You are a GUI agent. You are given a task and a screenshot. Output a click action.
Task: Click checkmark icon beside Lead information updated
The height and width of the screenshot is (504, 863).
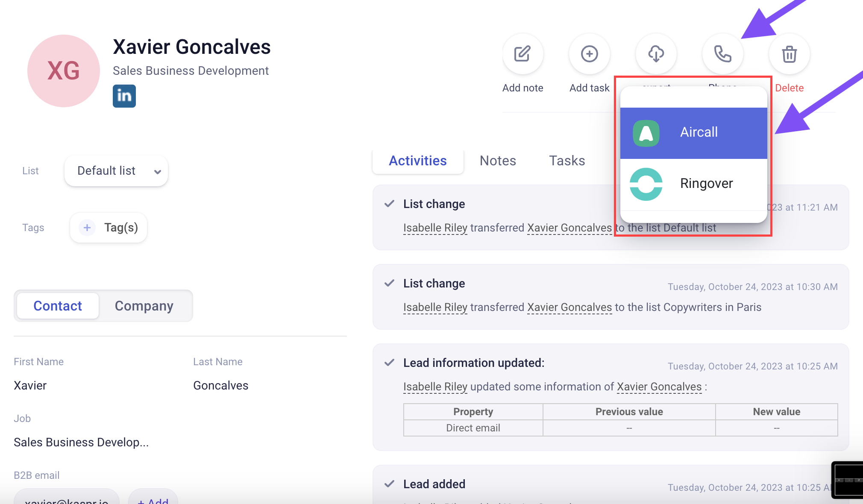(389, 363)
